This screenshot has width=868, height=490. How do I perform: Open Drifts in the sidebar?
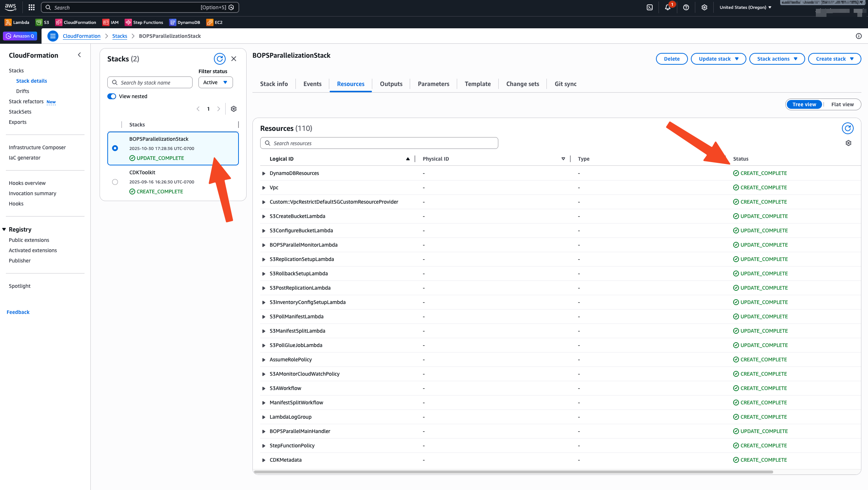(23, 91)
